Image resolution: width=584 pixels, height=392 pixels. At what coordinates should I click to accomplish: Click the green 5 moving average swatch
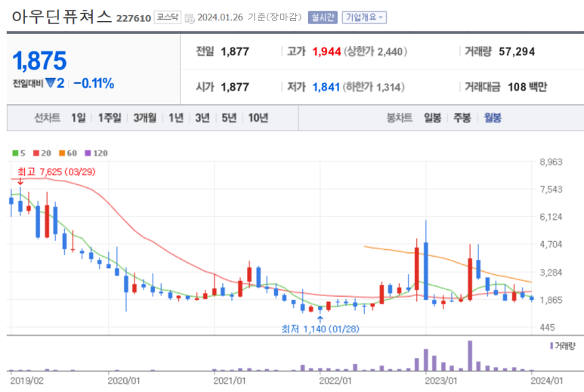[15, 153]
